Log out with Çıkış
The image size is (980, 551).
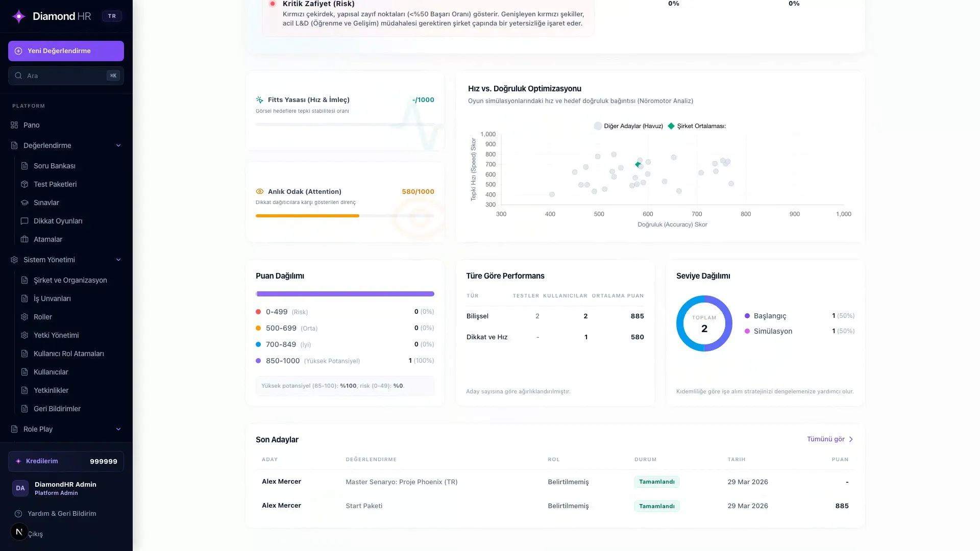pyautogui.click(x=35, y=534)
